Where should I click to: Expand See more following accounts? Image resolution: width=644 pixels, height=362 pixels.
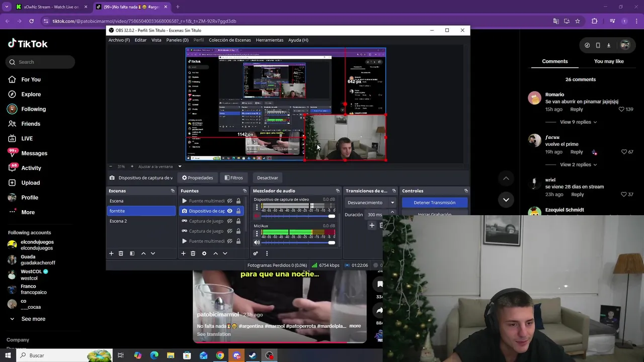tap(33, 319)
